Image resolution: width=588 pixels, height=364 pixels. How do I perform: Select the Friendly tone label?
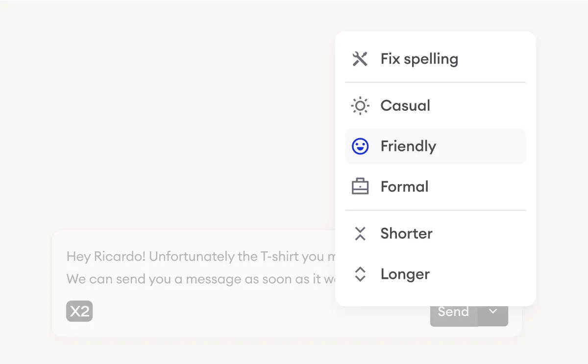coord(408,146)
